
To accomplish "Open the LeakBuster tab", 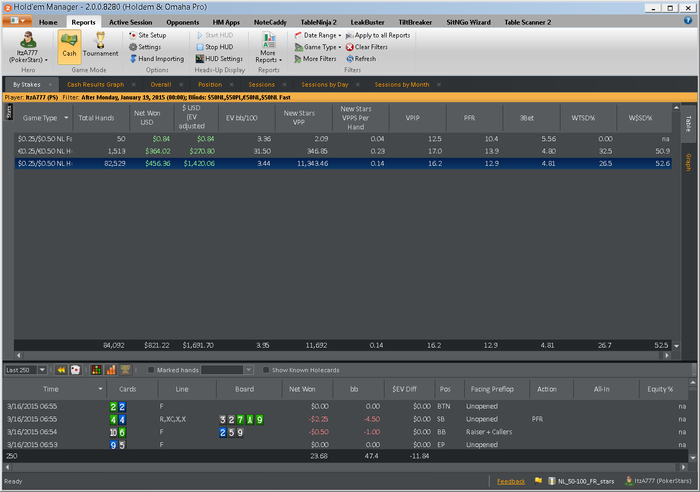I will pyautogui.click(x=367, y=22).
